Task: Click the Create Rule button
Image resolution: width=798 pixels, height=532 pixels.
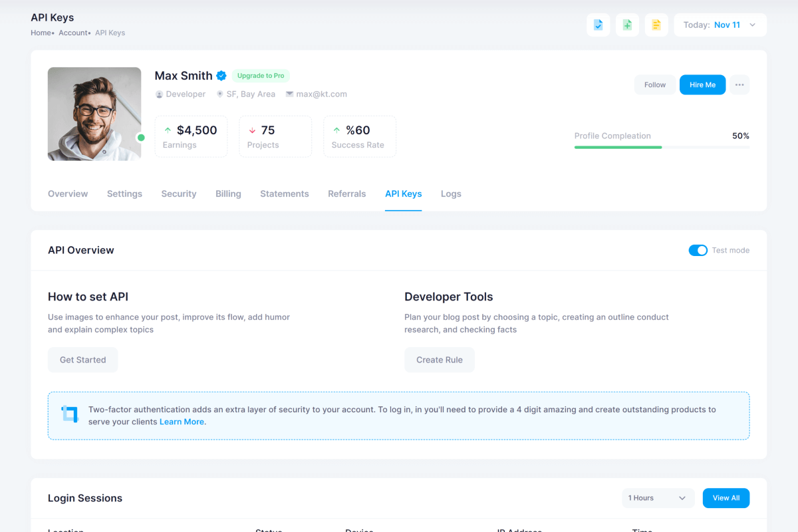Action: [439, 360]
